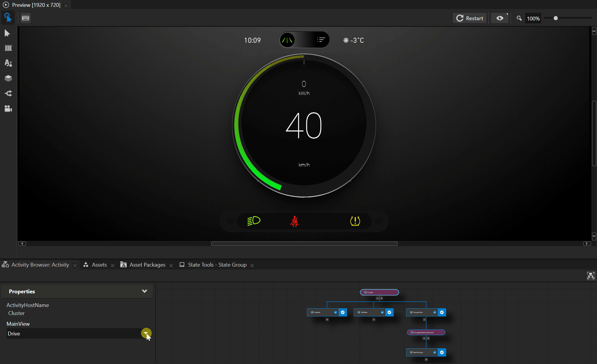Open the MainView Drive dropdown
Viewport: 597px width, 364px height.
tap(146, 333)
